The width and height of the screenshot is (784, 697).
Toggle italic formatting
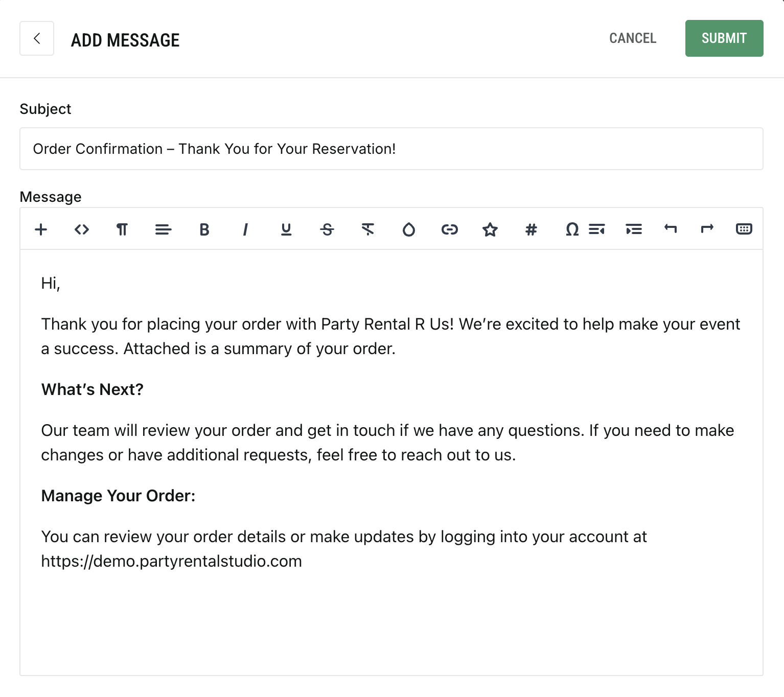(x=245, y=229)
